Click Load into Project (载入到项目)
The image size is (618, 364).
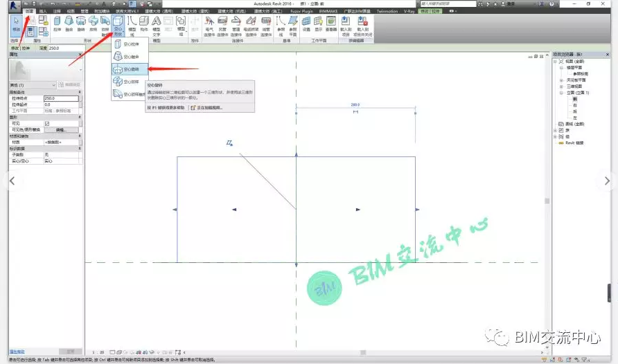click(346, 26)
